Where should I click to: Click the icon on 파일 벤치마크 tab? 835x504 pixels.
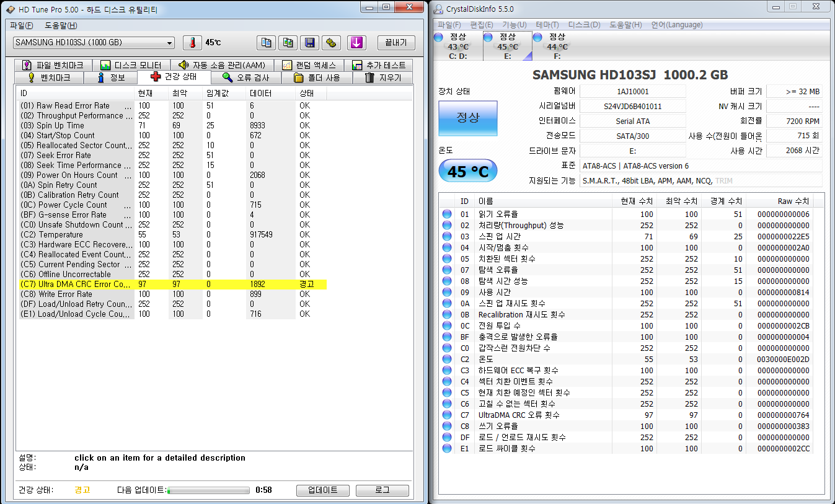click(x=27, y=65)
